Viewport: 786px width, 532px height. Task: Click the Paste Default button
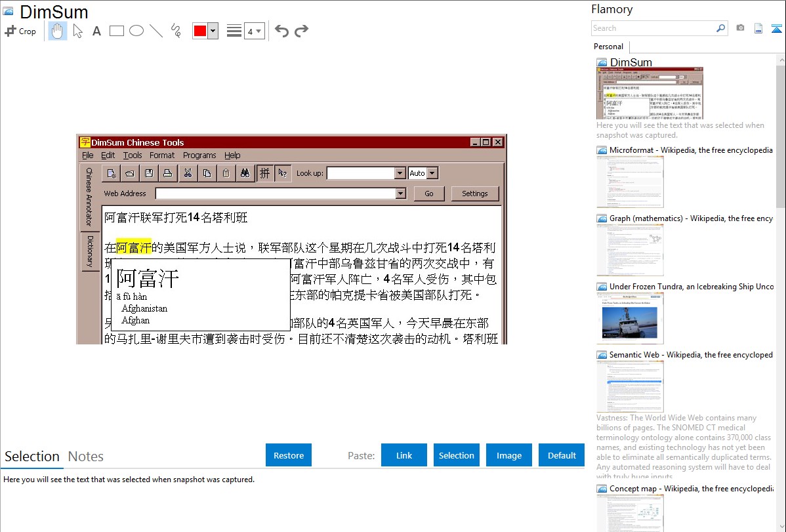click(562, 455)
